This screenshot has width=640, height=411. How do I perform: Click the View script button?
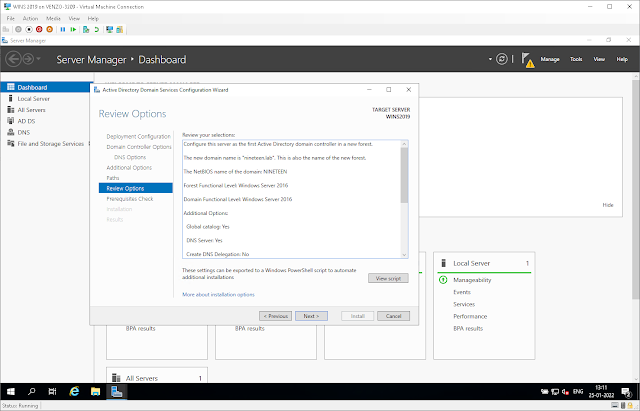tap(388, 278)
